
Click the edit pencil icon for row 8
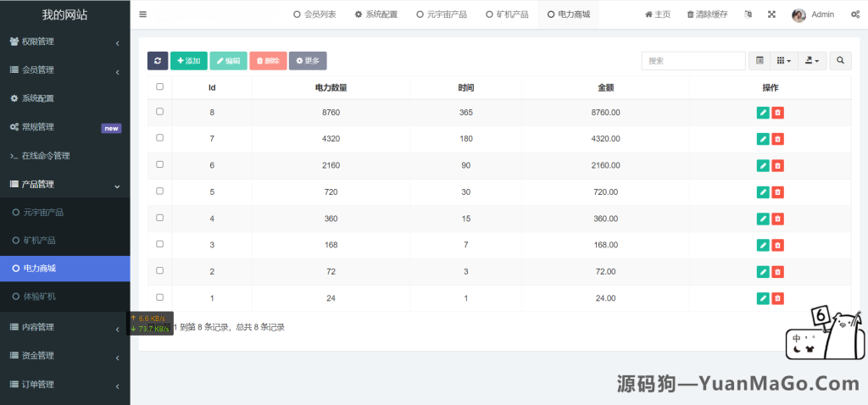point(763,113)
